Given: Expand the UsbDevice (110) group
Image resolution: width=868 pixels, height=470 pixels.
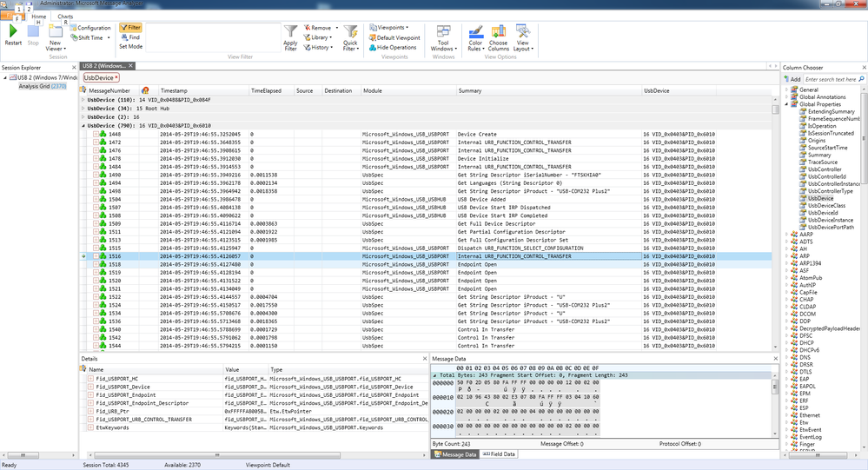Looking at the screenshot, I should [83, 100].
